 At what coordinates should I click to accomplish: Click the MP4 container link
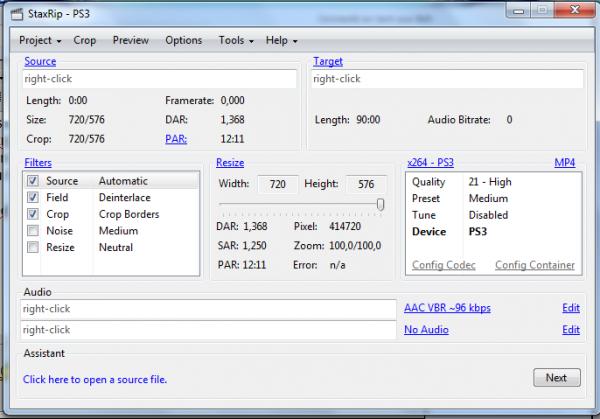coord(565,162)
